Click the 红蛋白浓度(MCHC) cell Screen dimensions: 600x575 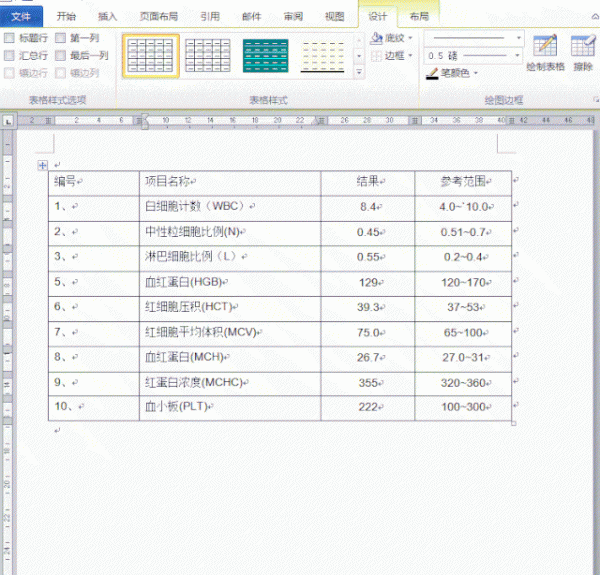pos(230,384)
